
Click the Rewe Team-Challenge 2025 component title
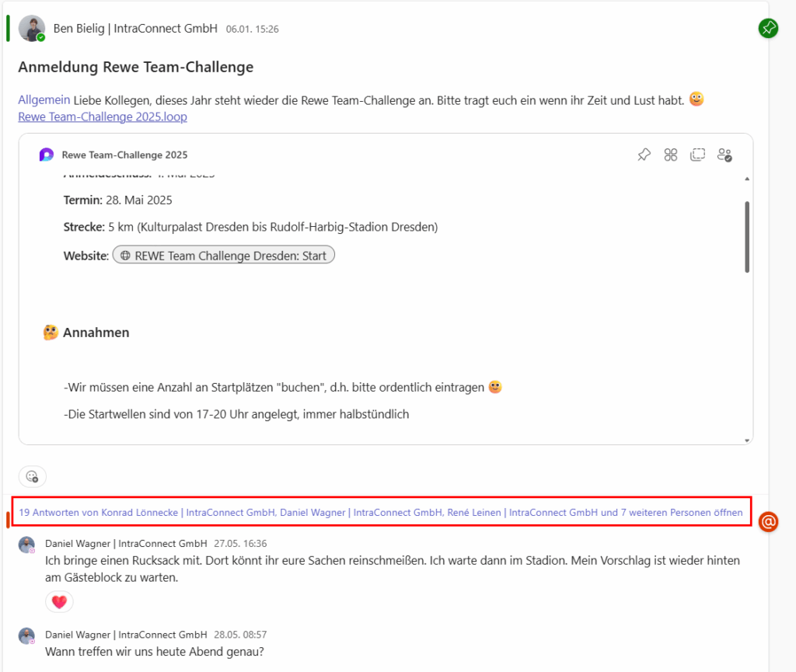[x=124, y=155]
